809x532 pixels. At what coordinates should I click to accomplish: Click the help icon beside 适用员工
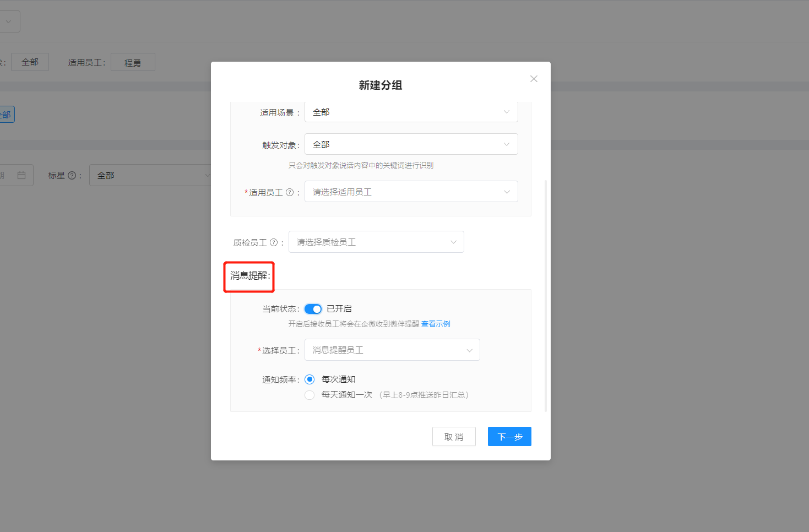point(290,192)
